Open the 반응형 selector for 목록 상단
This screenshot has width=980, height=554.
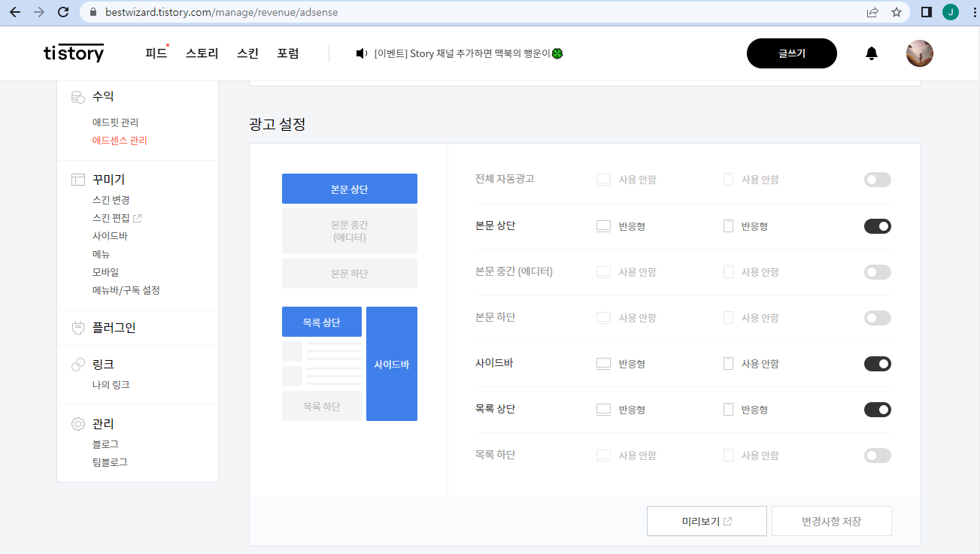624,409
